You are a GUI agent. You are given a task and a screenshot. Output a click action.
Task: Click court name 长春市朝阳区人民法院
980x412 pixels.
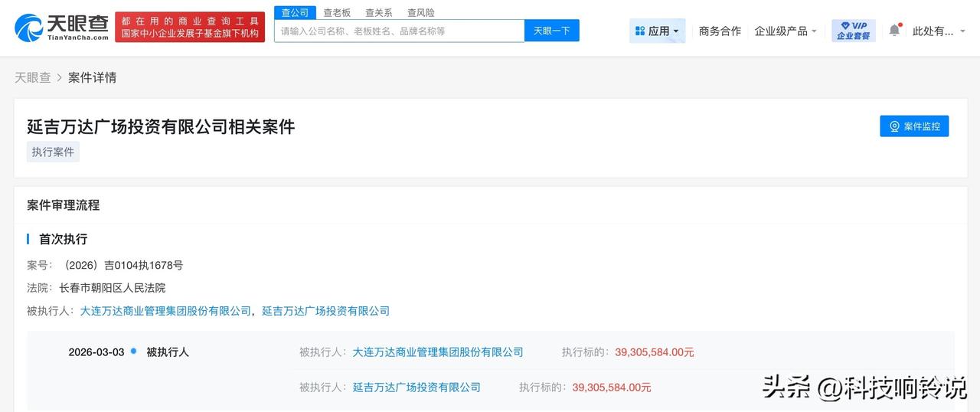pyautogui.click(x=112, y=288)
